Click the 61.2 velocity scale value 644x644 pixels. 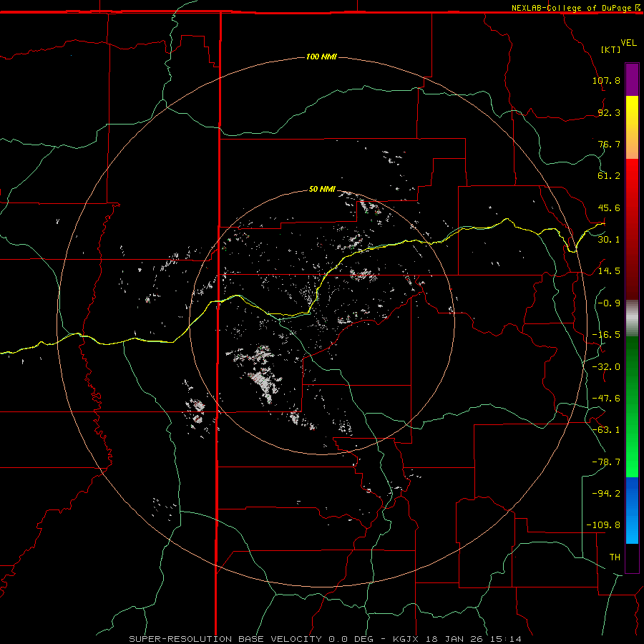point(609,176)
